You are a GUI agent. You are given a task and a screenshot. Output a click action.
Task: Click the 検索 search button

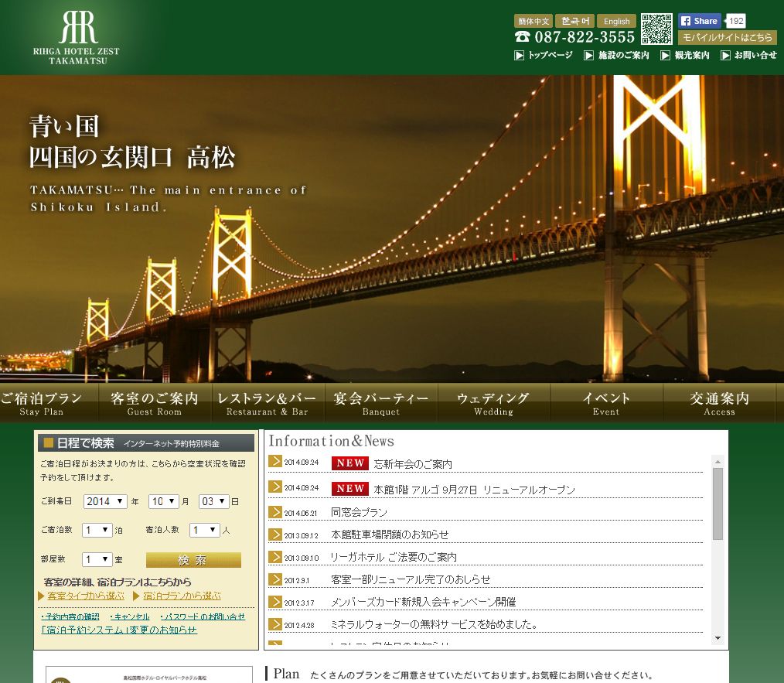coord(193,560)
